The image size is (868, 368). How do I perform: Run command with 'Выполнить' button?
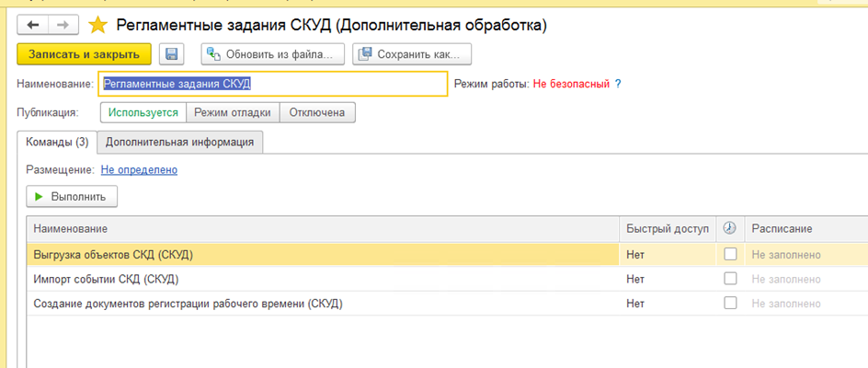(x=73, y=196)
